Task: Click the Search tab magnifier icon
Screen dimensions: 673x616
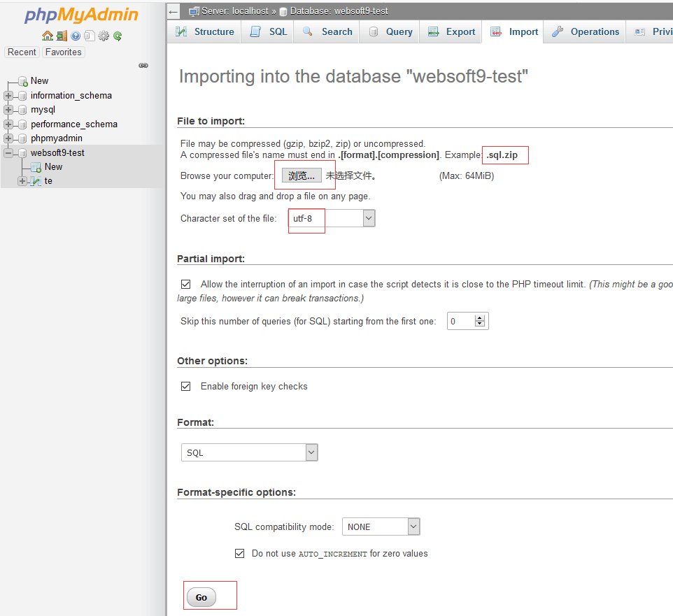Action: (307, 31)
